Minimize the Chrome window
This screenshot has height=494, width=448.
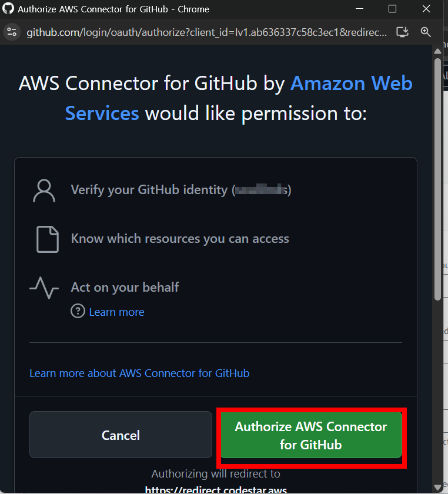(359, 9)
